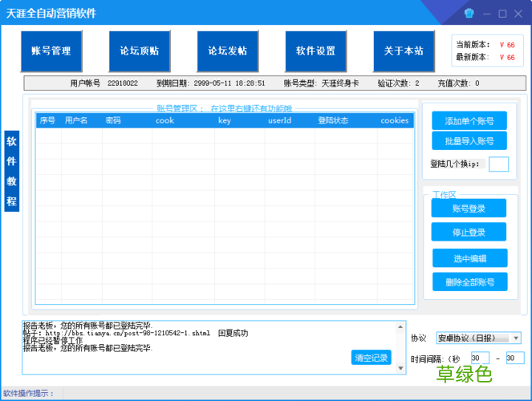532x401 pixels.
Task: Click 添加单个账号 button
Action: (x=469, y=121)
